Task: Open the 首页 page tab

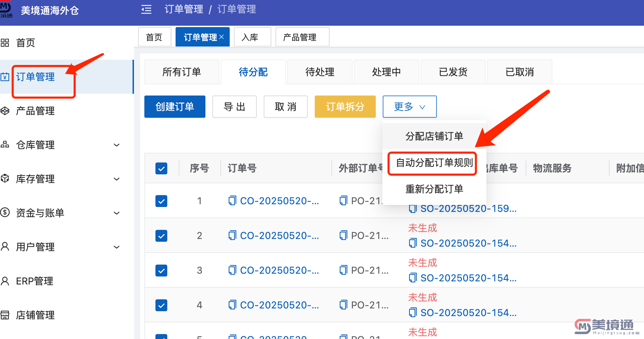Action: (154, 37)
